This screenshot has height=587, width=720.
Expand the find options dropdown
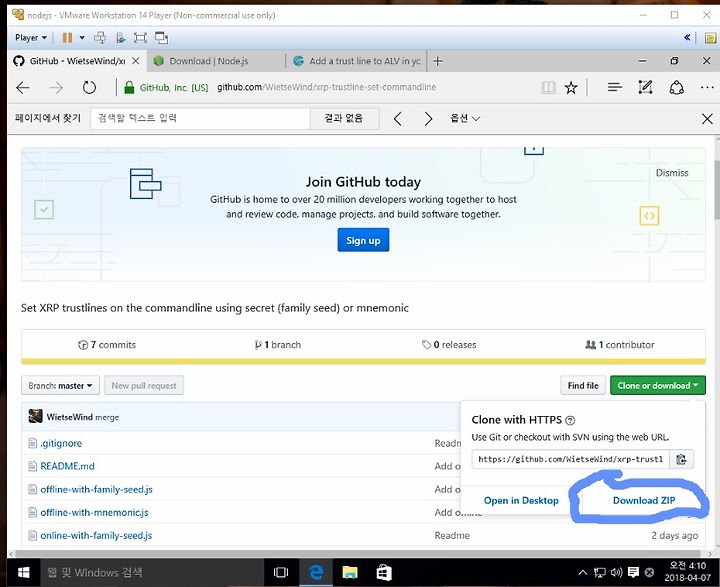pyautogui.click(x=465, y=119)
